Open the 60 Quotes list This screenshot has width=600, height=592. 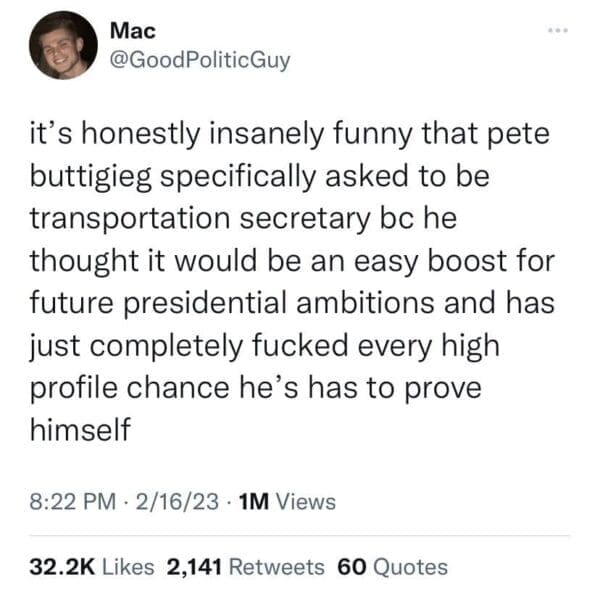392,567
